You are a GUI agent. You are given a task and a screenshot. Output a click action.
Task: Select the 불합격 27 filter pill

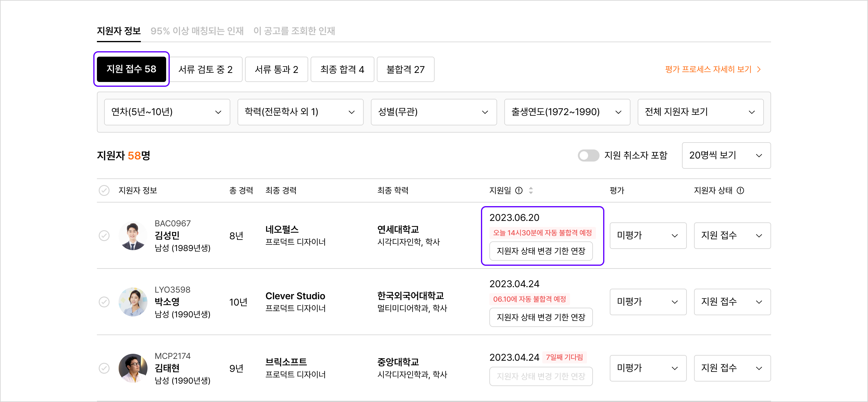[405, 69]
